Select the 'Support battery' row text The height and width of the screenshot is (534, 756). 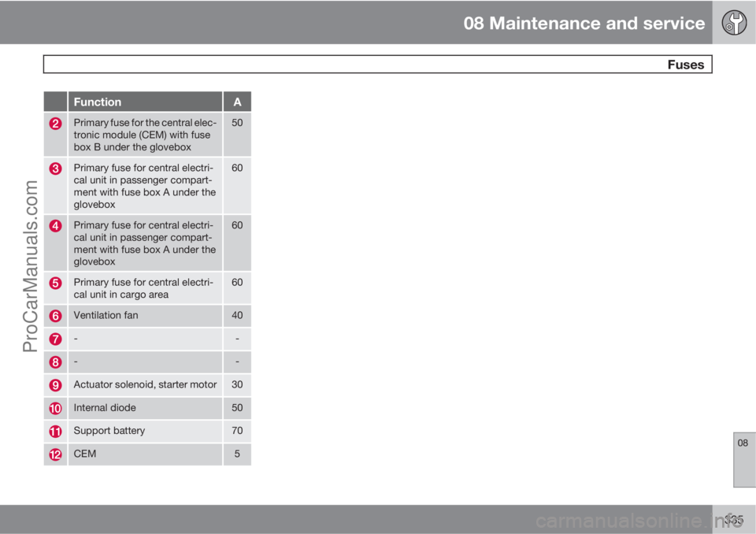(x=109, y=431)
